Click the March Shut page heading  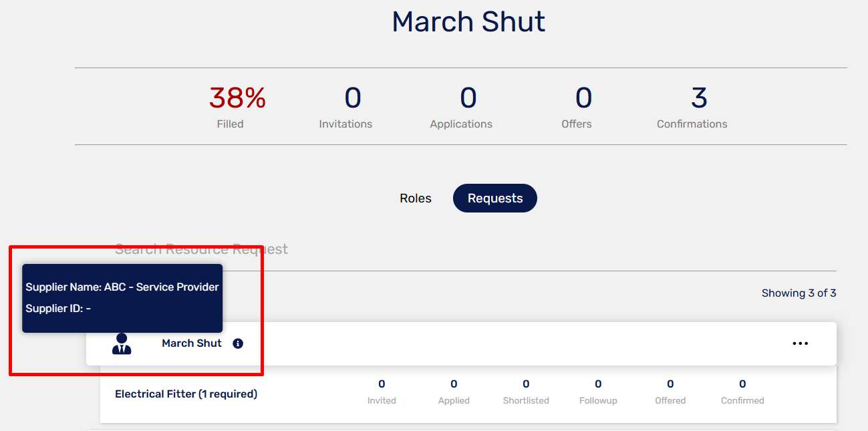(468, 22)
